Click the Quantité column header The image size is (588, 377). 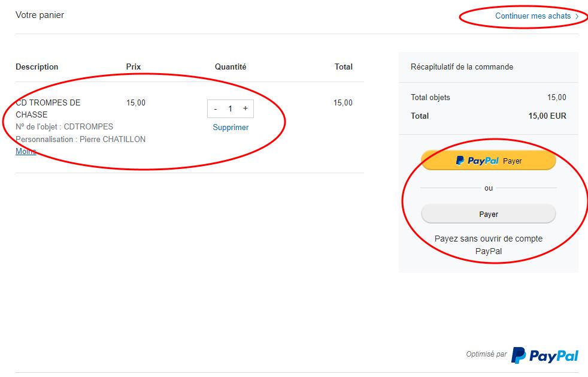pos(231,67)
